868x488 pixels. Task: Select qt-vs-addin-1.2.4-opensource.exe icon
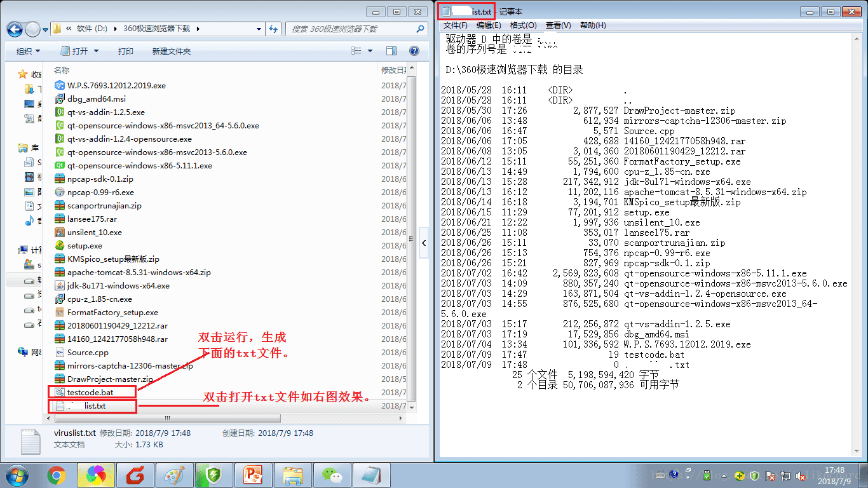tap(60, 139)
